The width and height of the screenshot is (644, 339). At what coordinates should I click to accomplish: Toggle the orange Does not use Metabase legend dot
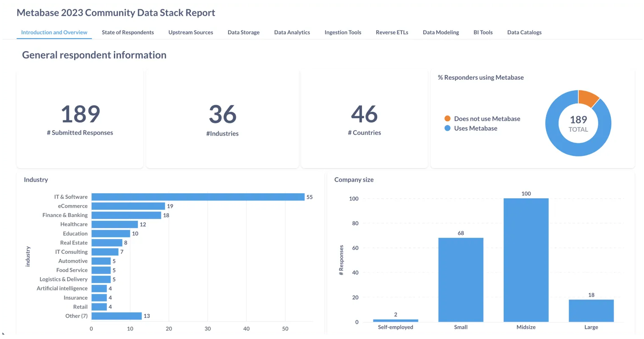(x=447, y=119)
